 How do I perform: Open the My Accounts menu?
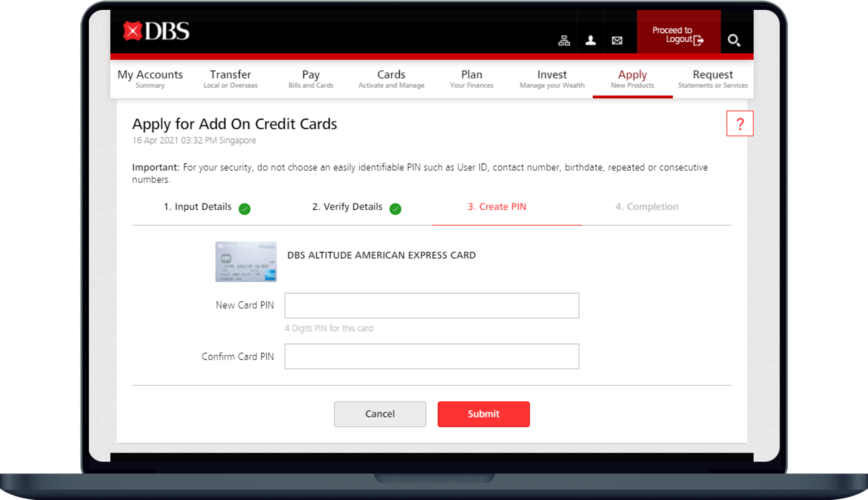(150, 79)
